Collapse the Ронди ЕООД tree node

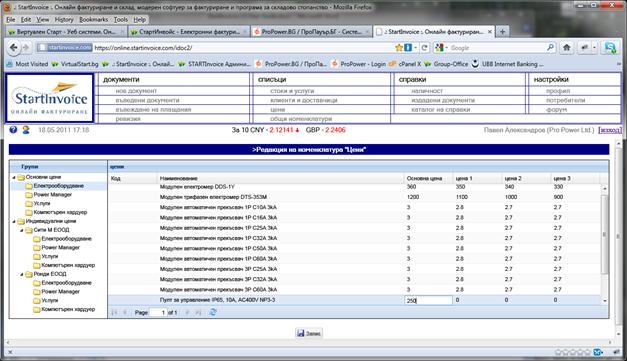[22, 274]
